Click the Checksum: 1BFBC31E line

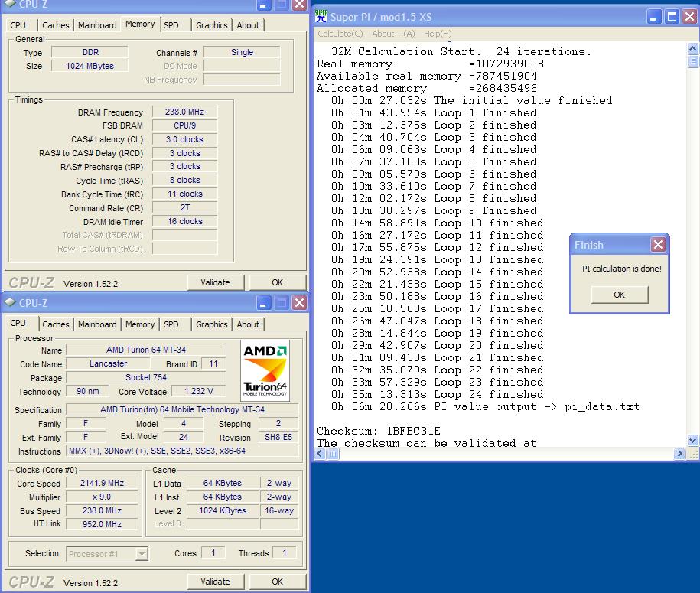coord(379,431)
